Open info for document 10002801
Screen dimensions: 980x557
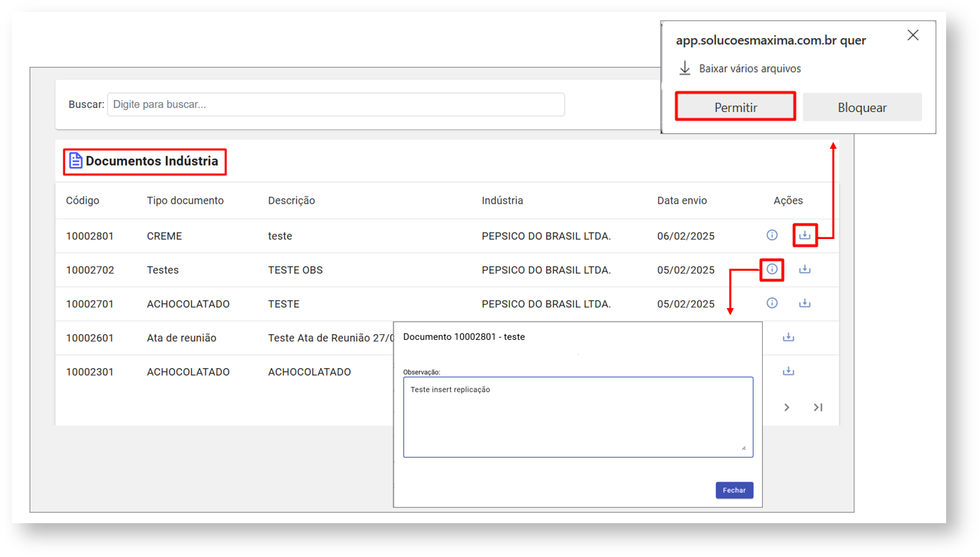point(772,235)
